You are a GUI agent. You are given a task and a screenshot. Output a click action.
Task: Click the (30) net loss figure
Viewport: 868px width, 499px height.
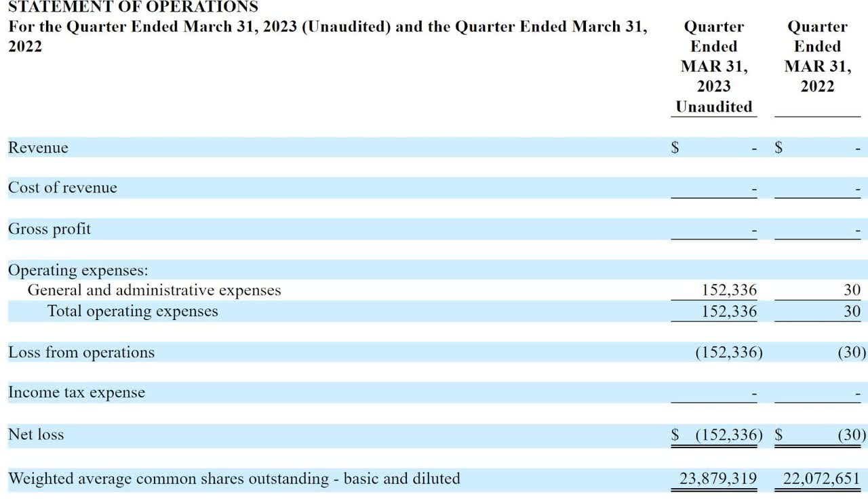[850, 435]
